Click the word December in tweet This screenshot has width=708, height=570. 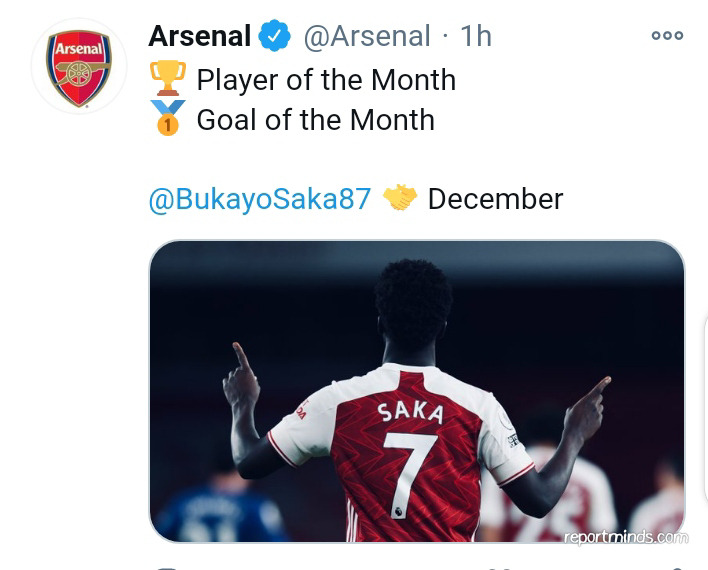pos(495,199)
